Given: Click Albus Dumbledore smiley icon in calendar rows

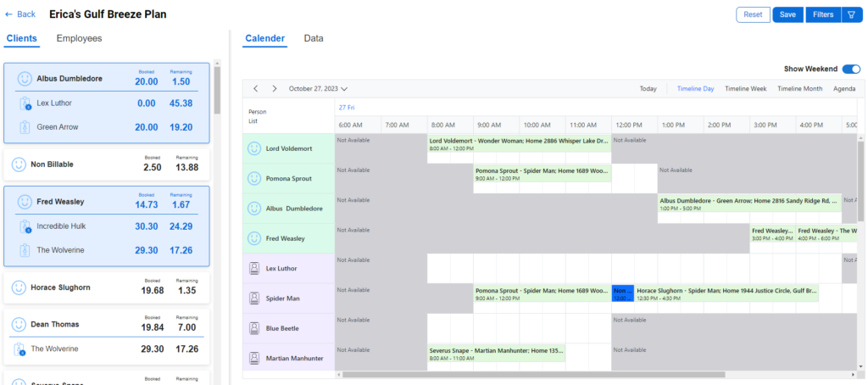Looking at the screenshot, I should pos(254,209).
